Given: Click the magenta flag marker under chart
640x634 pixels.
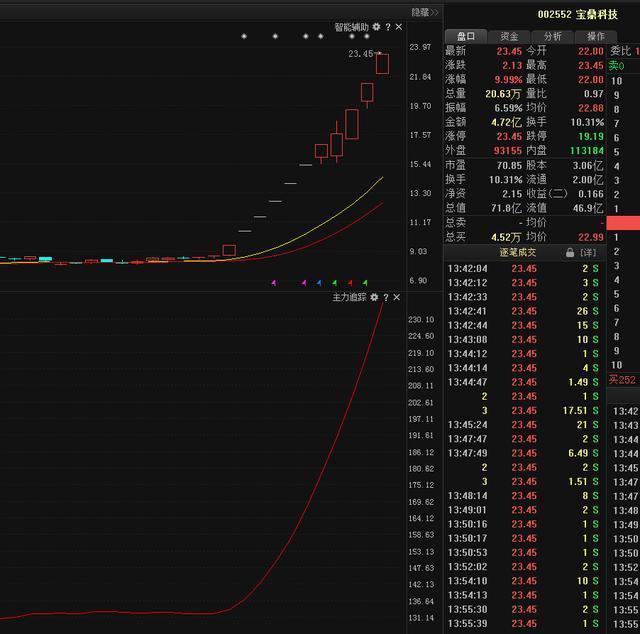Looking at the screenshot, I should pos(274,283).
